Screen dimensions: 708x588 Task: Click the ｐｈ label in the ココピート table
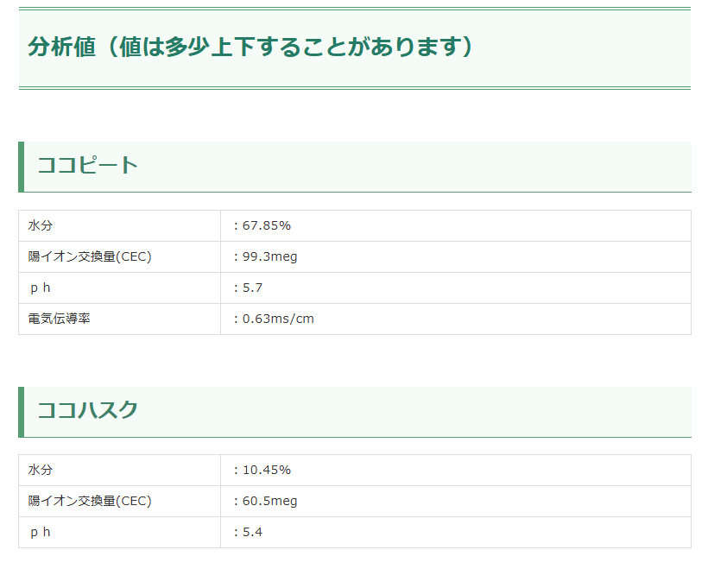coord(41,288)
